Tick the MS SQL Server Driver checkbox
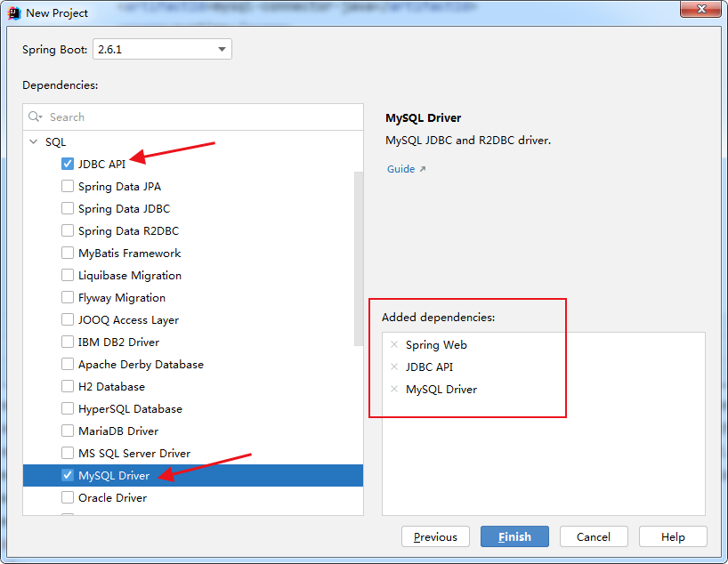Viewport: 728px width, 564px height. [68, 453]
